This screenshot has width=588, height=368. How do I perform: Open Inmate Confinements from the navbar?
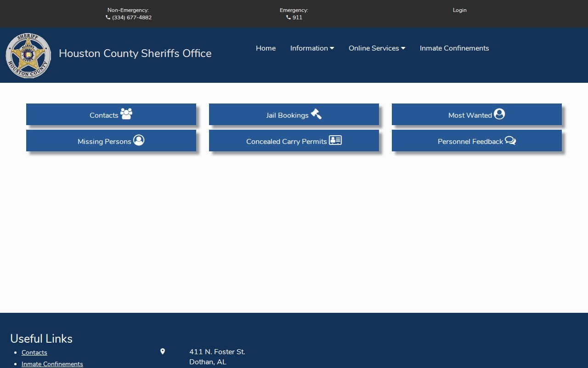point(454,48)
